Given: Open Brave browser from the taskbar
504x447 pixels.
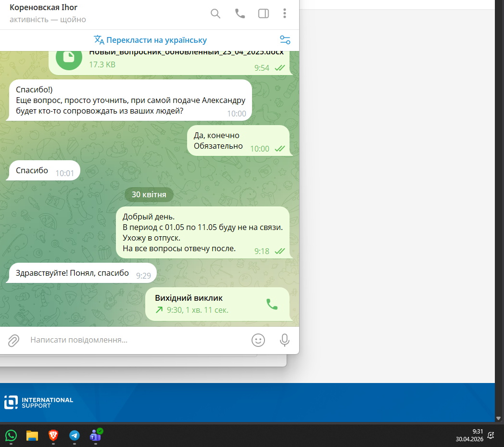Looking at the screenshot, I should 53,436.
